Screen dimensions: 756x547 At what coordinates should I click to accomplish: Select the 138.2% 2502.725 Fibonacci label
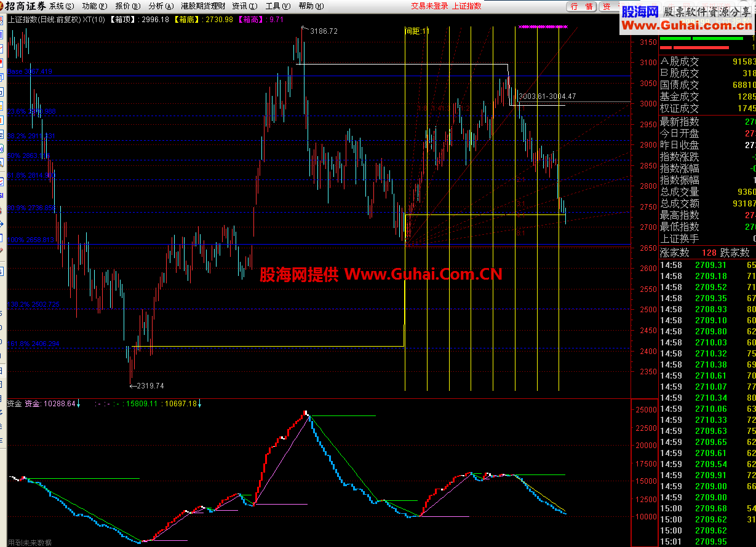(34, 304)
